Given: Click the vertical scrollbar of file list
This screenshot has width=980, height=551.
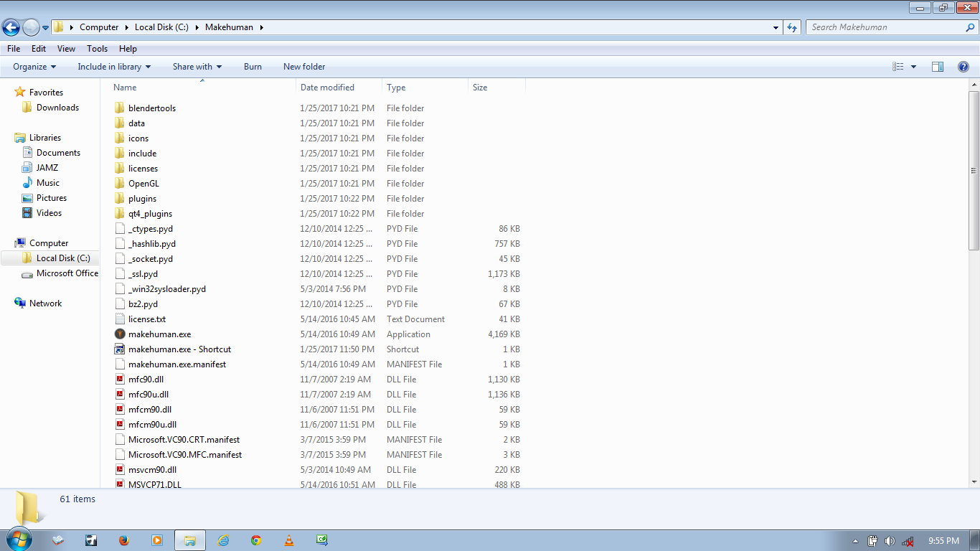Looking at the screenshot, I should click(974, 171).
